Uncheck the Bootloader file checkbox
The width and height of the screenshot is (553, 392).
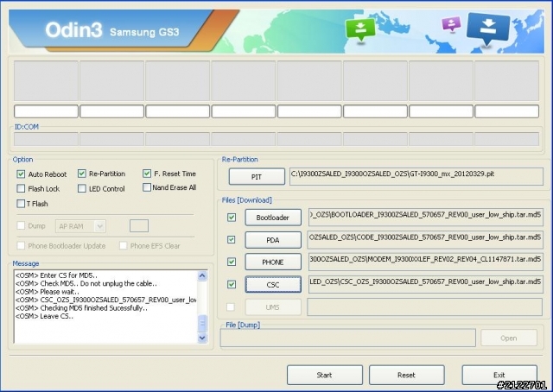point(232,218)
